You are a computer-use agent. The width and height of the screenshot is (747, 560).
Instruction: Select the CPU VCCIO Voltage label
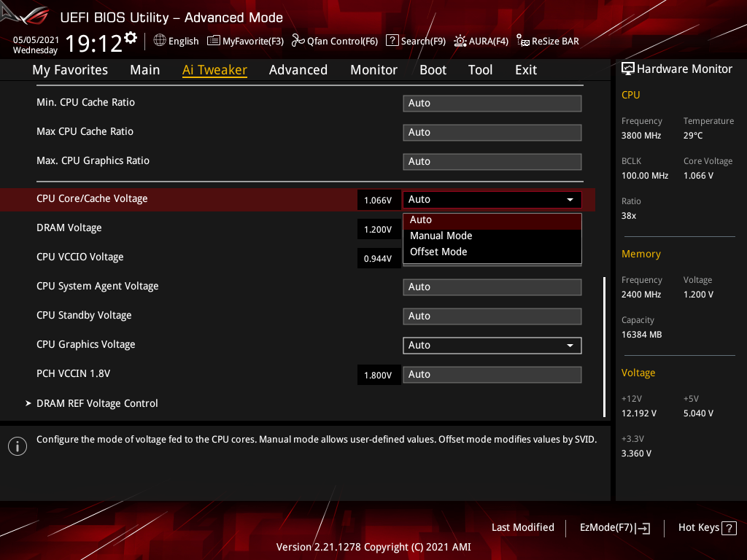pyautogui.click(x=80, y=257)
